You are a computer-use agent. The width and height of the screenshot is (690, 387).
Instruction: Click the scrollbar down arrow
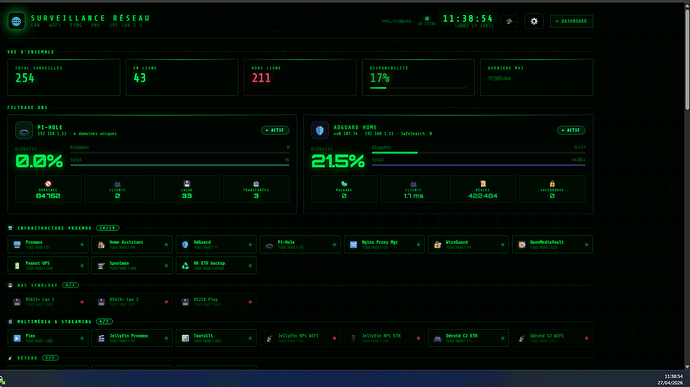click(x=687, y=366)
